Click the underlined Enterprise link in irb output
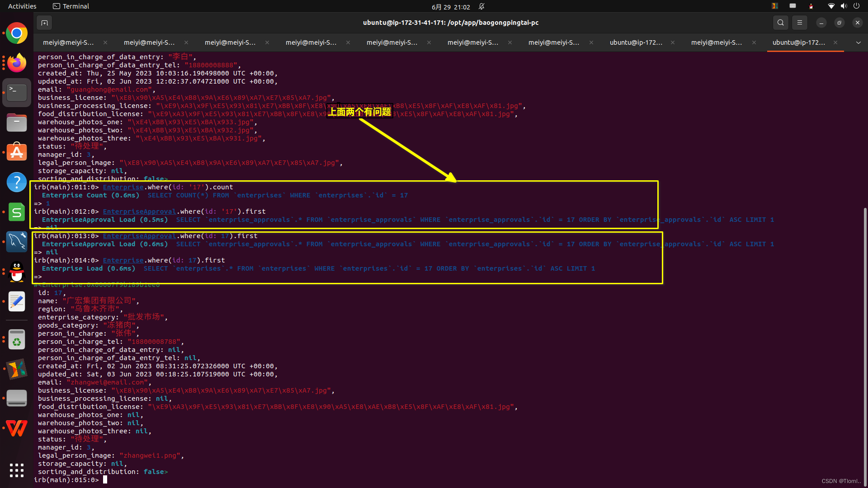868x488 pixels. tap(123, 187)
